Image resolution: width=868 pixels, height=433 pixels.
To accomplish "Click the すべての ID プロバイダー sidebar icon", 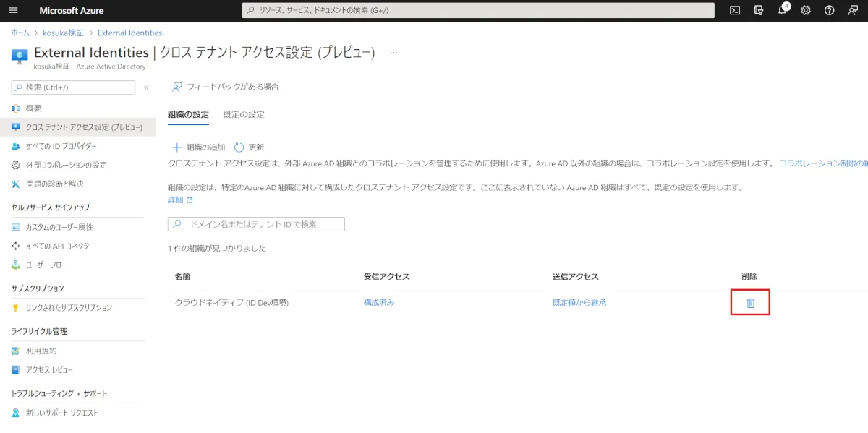I will [16, 146].
